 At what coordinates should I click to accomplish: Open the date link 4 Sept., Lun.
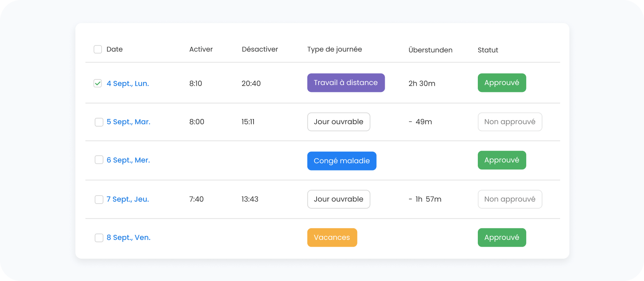[x=128, y=83]
